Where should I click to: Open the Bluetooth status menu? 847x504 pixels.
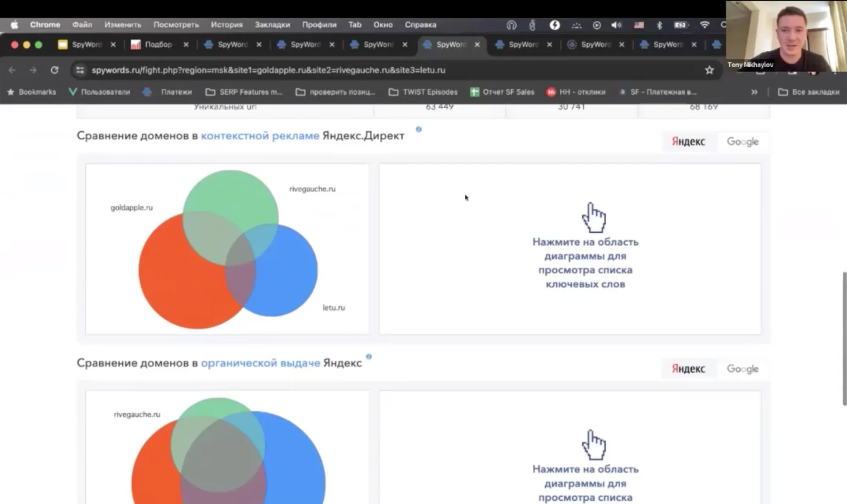pos(659,25)
